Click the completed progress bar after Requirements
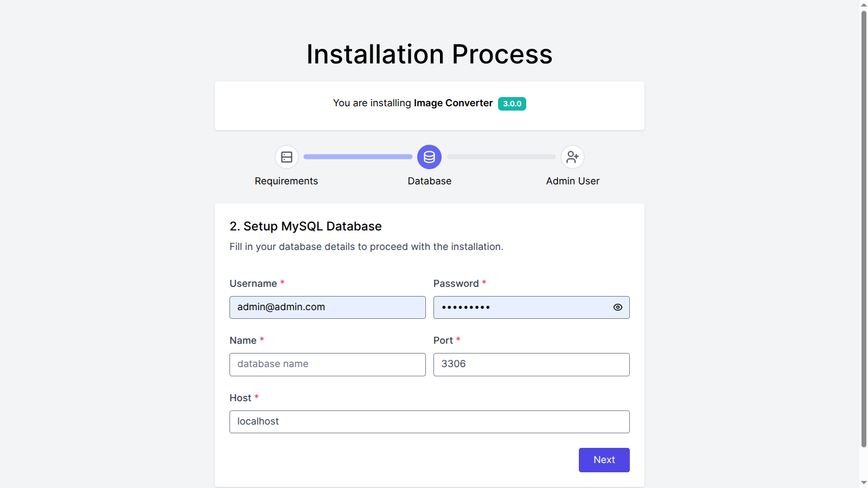Screen dimensions: 868x488 pos(358,157)
